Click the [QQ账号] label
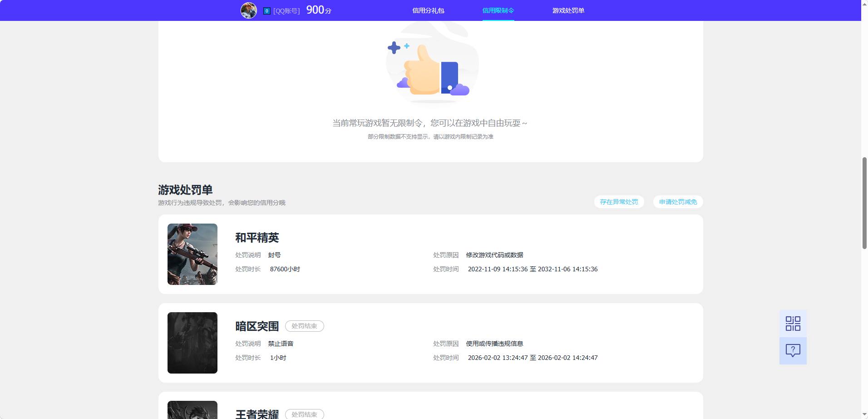This screenshot has height=419, width=868. [x=286, y=11]
